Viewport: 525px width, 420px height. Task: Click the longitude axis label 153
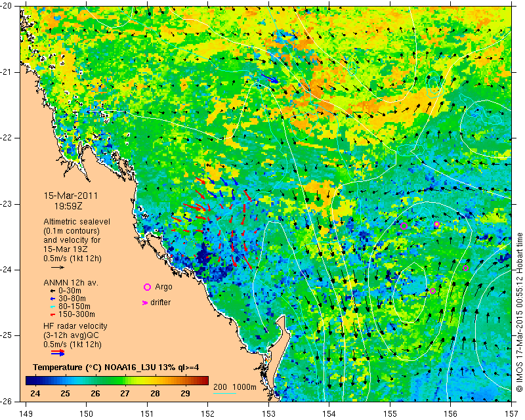coord(268,413)
